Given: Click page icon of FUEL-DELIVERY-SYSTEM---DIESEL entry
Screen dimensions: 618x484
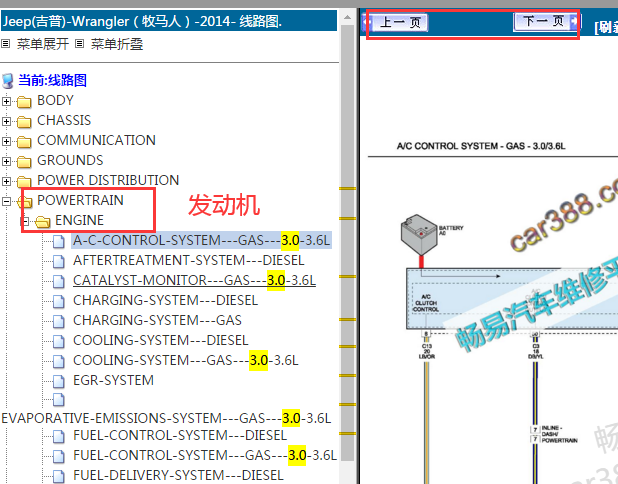Looking at the screenshot, I should 58,476.
